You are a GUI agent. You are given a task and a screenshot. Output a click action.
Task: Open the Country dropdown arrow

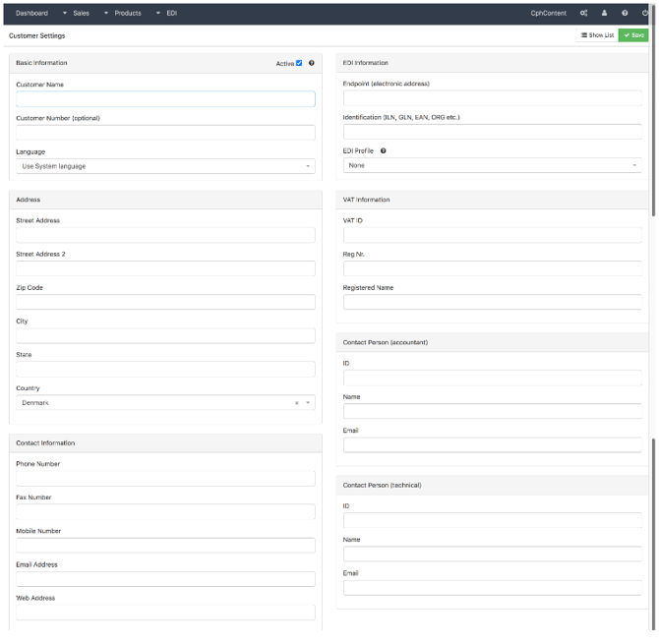click(x=308, y=403)
